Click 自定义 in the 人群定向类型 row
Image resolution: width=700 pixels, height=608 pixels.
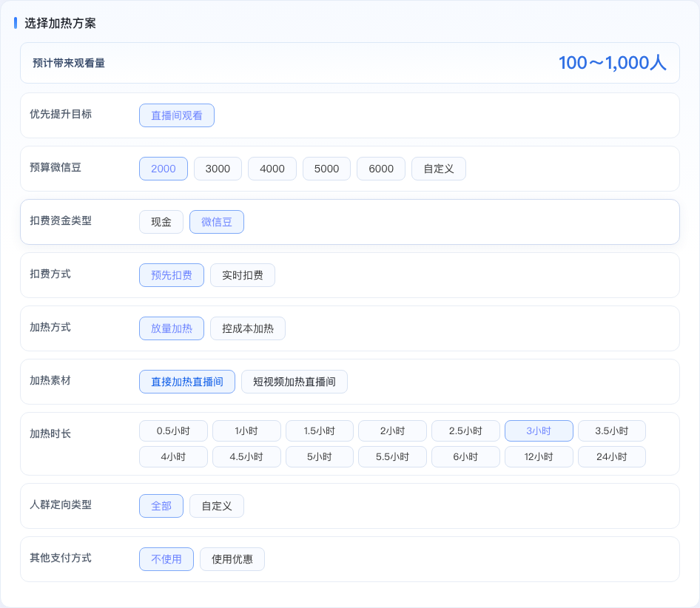(217, 506)
